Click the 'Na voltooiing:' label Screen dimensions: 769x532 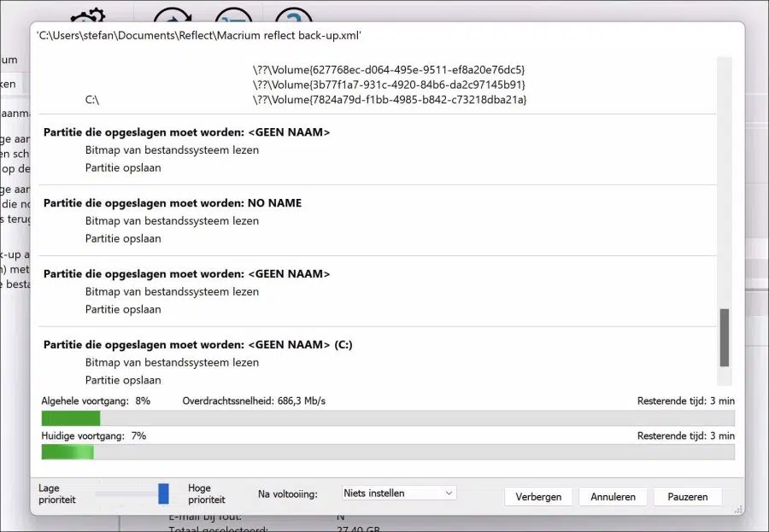point(288,494)
